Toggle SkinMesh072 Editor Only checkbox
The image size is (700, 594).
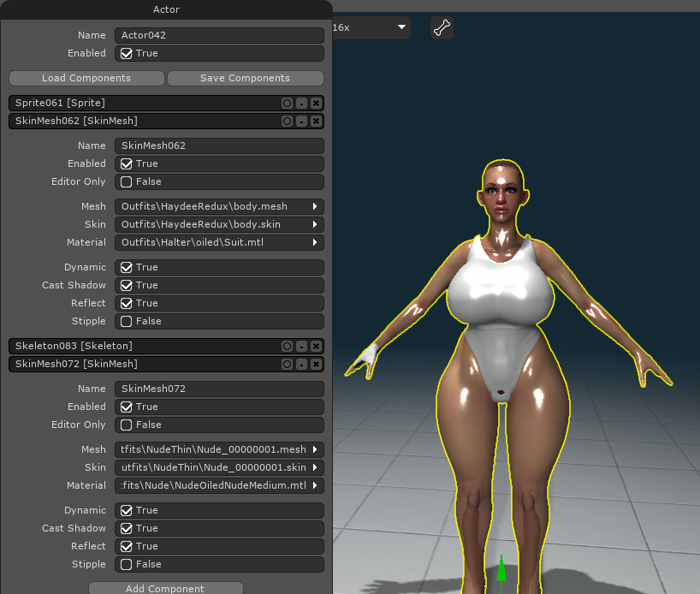[x=127, y=425]
